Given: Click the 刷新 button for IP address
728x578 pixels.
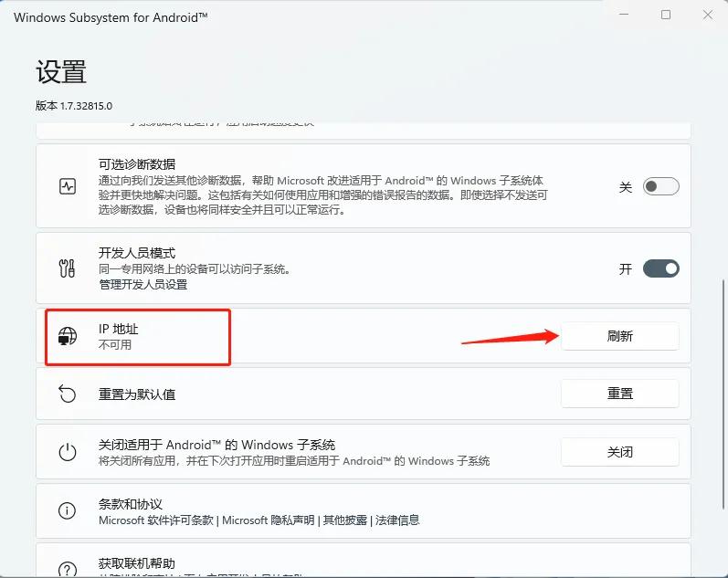Looking at the screenshot, I should point(620,336).
